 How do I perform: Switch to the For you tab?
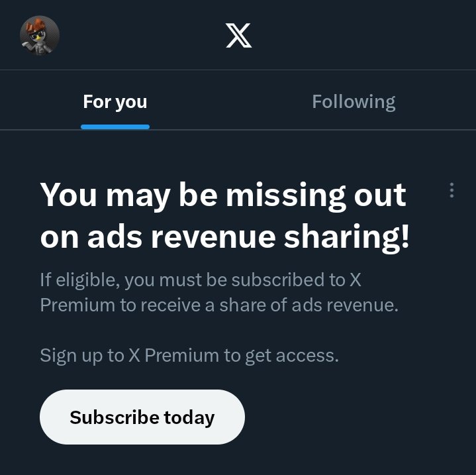(115, 102)
